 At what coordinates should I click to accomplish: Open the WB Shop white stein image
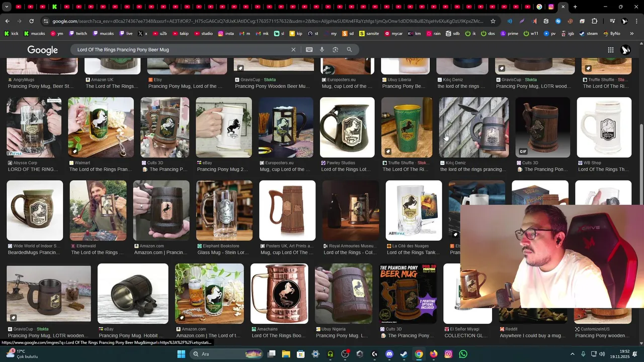click(604, 127)
